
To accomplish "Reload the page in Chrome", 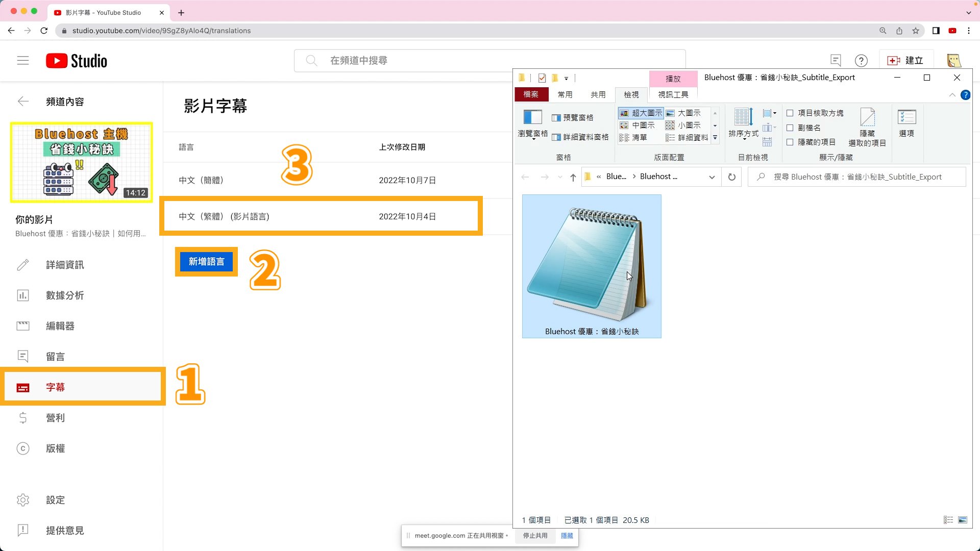I will [44, 31].
